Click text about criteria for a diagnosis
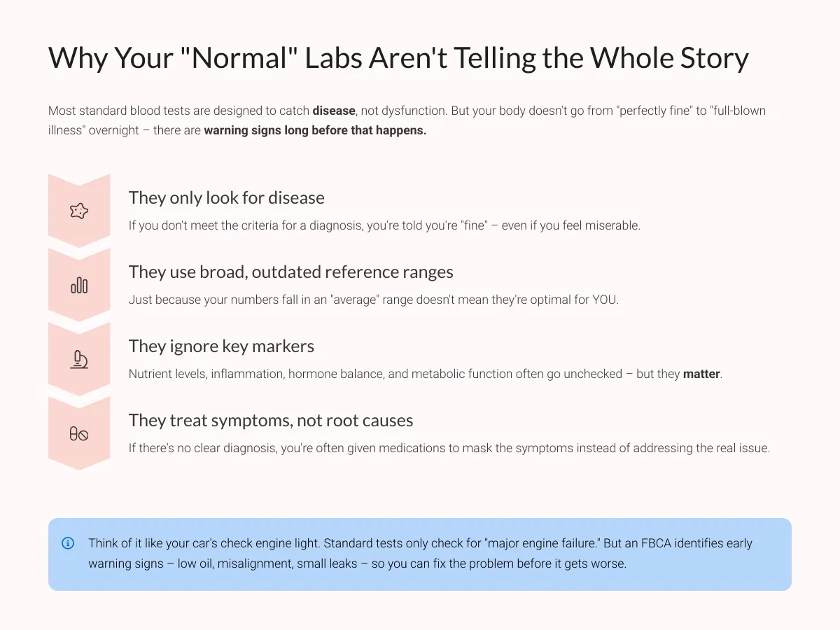The image size is (840, 630). point(384,225)
